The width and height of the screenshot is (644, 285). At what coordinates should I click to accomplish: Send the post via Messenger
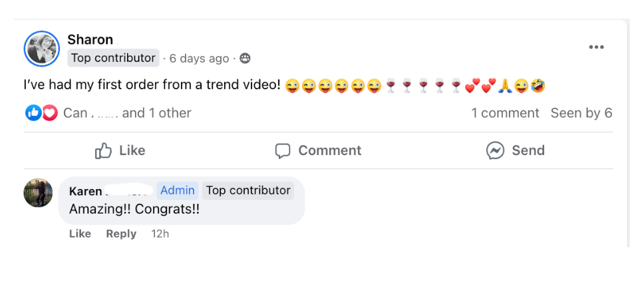(515, 151)
